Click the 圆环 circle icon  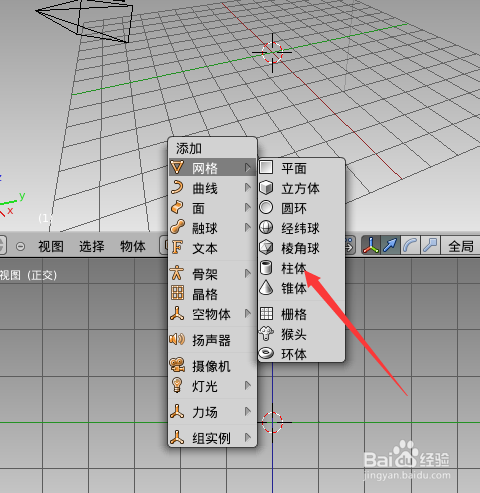click(x=266, y=207)
